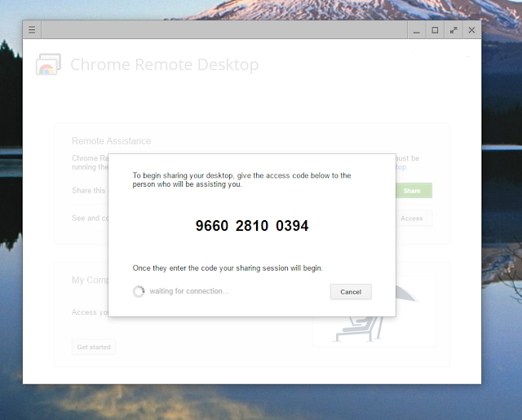Close the Chrome Remote Desktop window
522x420 pixels.
click(471, 30)
